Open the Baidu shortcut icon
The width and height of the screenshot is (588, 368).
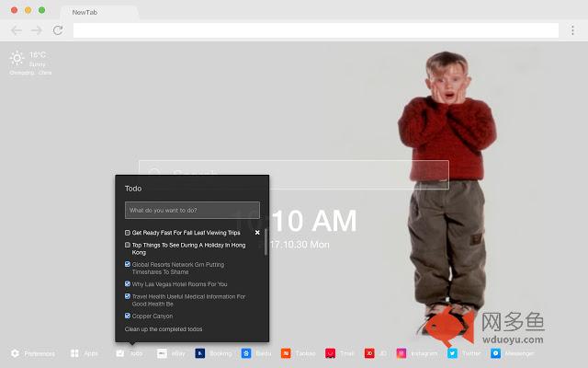coord(246,353)
